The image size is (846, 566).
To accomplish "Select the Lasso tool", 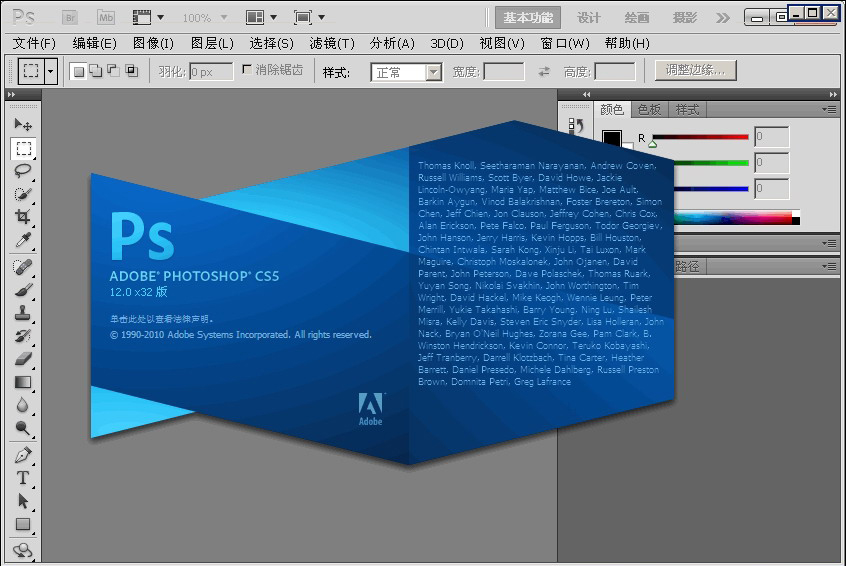I will point(23,171).
